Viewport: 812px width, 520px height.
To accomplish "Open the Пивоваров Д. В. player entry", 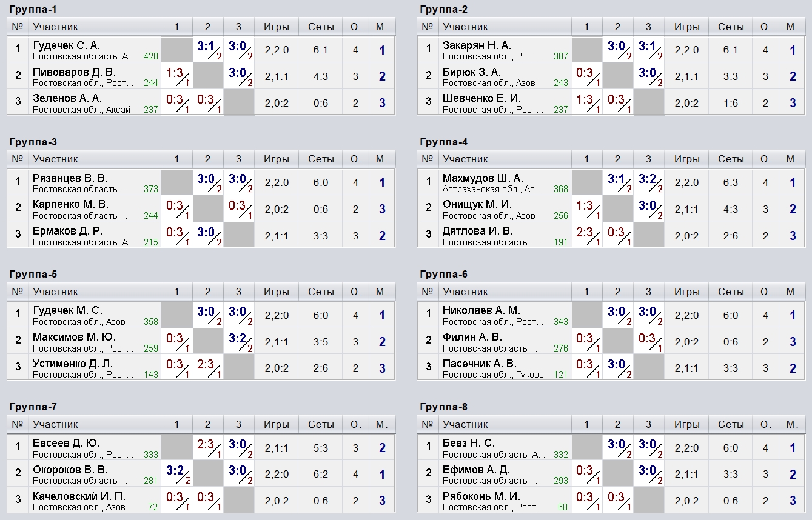I will tap(74, 72).
